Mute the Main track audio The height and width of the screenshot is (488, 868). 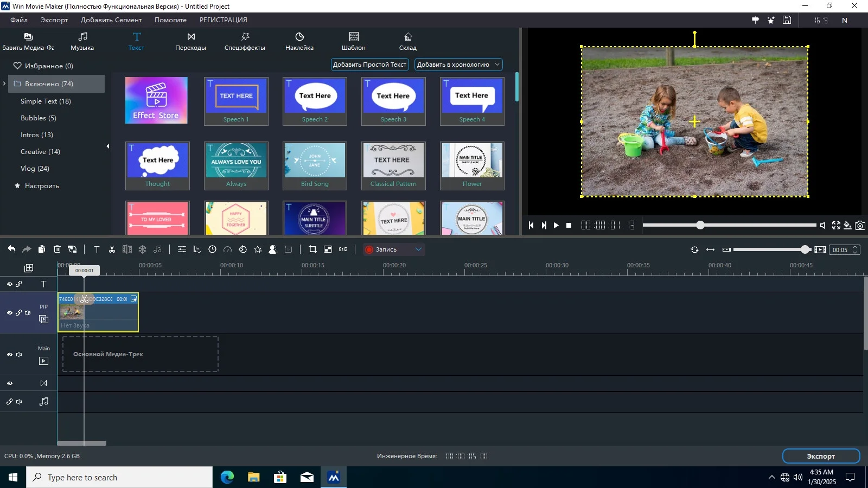point(19,355)
